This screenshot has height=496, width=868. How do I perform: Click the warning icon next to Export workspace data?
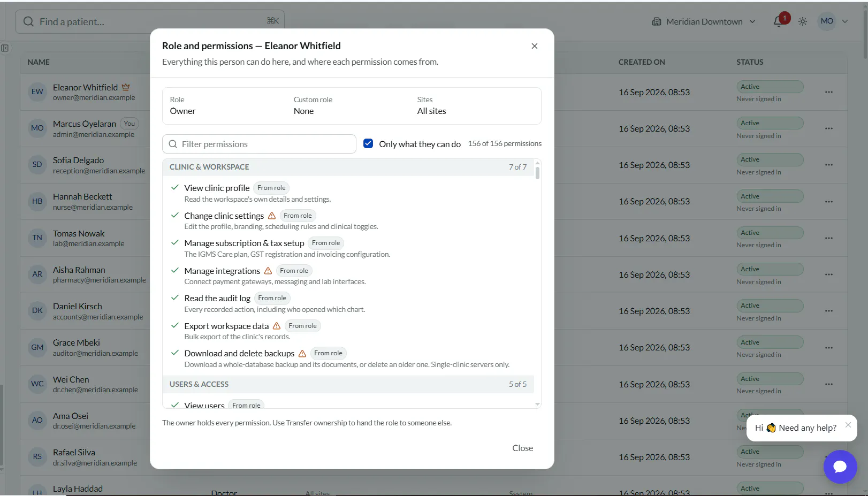pyautogui.click(x=277, y=326)
